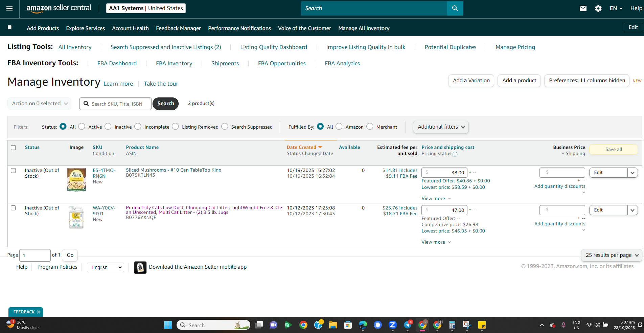
Task: Select the Active status radio button
Action: click(82, 127)
